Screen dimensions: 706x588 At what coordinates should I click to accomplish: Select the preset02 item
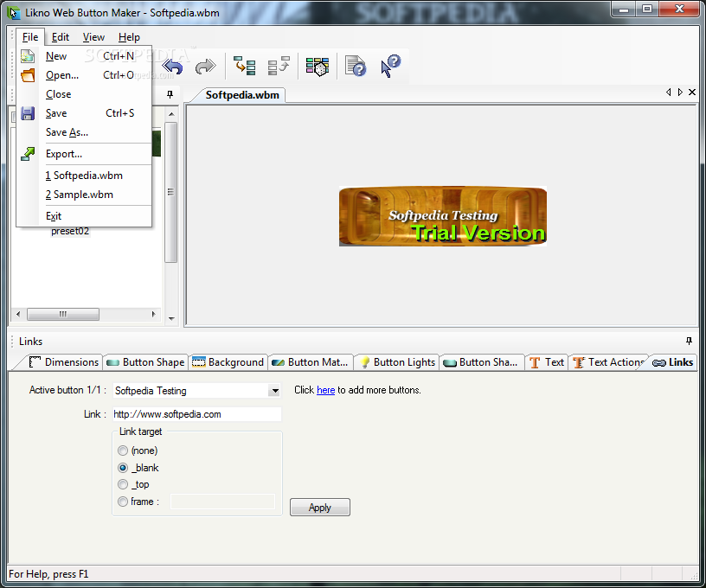(x=70, y=231)
